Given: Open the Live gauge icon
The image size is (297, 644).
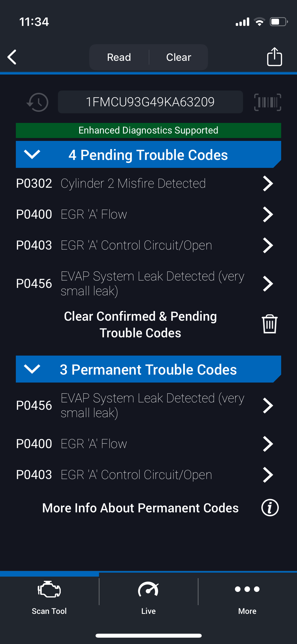Looking at the screenshot, I should 148,590.
